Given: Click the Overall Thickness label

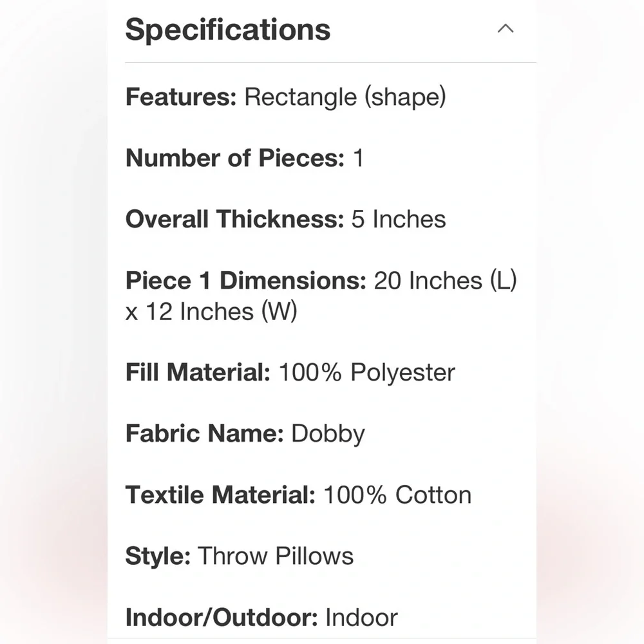Looking at the screenshot, I should 234,219.
